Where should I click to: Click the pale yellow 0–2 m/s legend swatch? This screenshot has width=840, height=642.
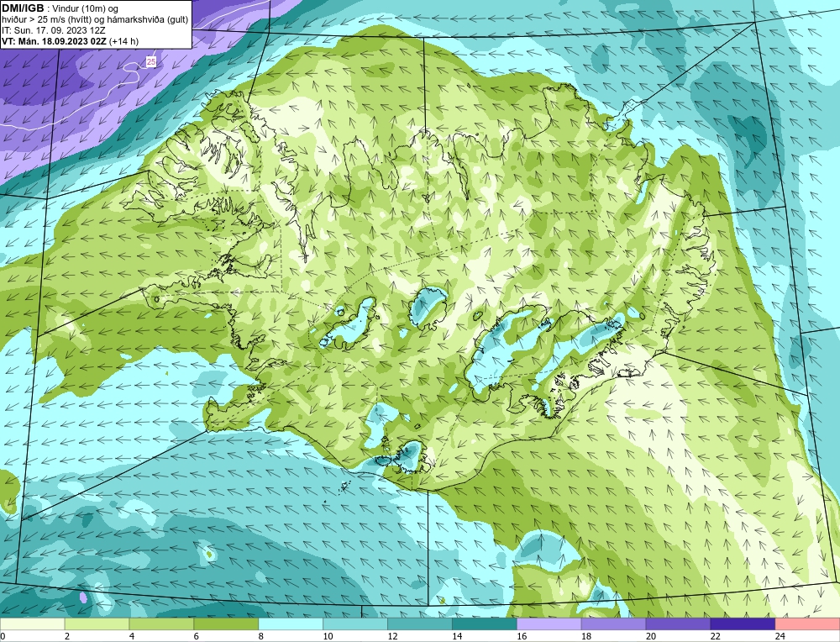[32, 624]
